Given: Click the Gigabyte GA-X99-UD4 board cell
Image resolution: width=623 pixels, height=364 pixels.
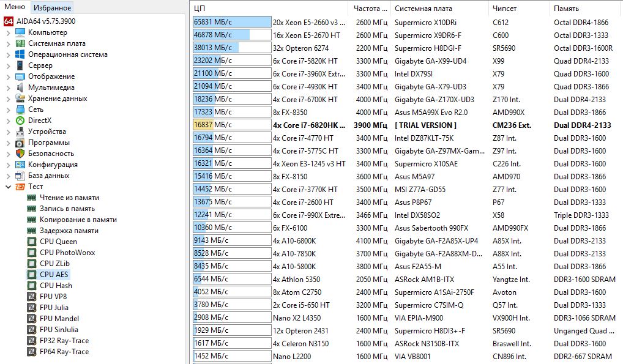Looking at the screenshot, I should (430, 61).
